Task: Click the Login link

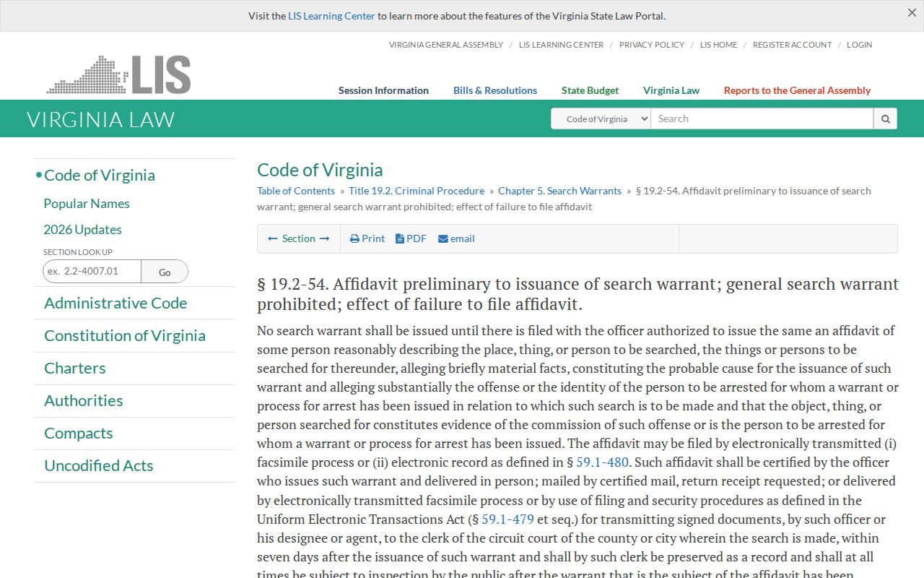Action: (859, 45)
